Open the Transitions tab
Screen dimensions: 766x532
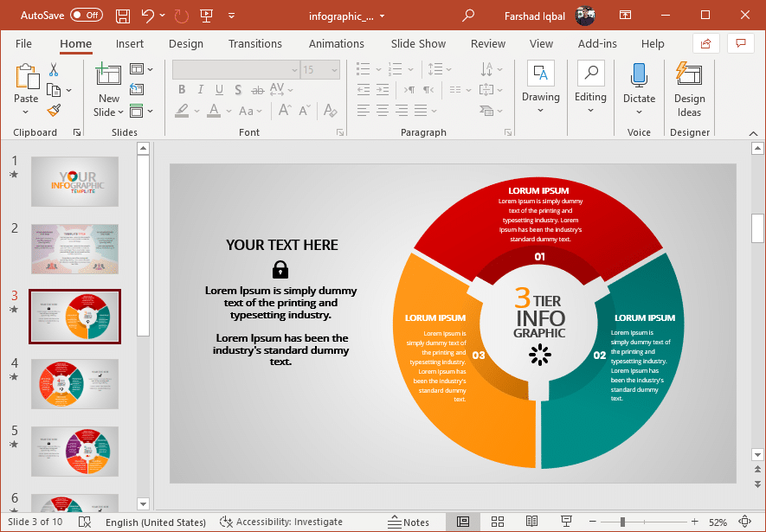(254, 44)
